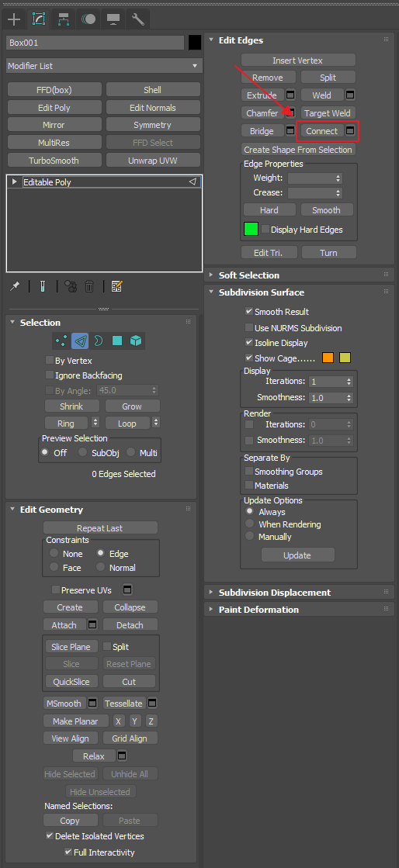Select Polygon sub-object level icon

coord(117,341)
